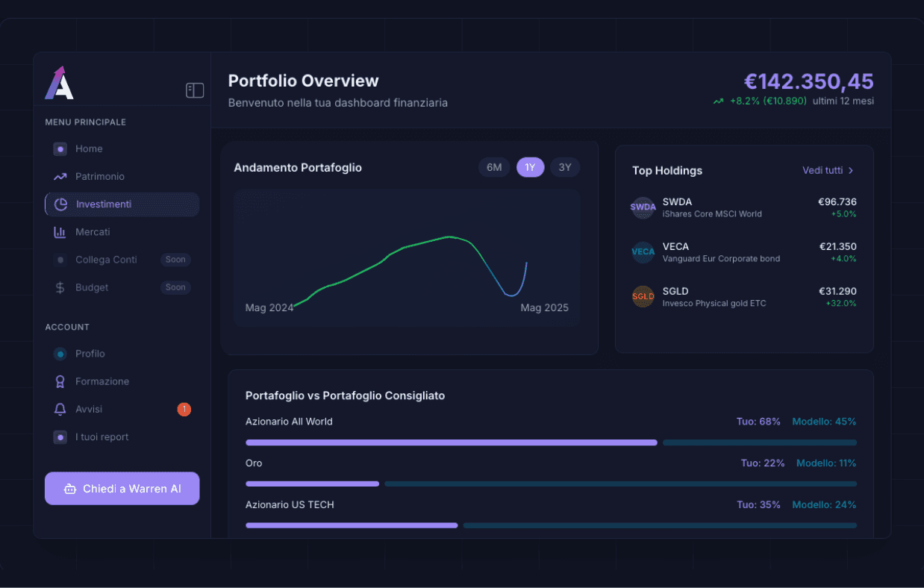Viewport: 924px width, 588px height.
Task: Click the Azionario US TECH allocation bar
Action: pyautogui.click(x=551, y=526)
